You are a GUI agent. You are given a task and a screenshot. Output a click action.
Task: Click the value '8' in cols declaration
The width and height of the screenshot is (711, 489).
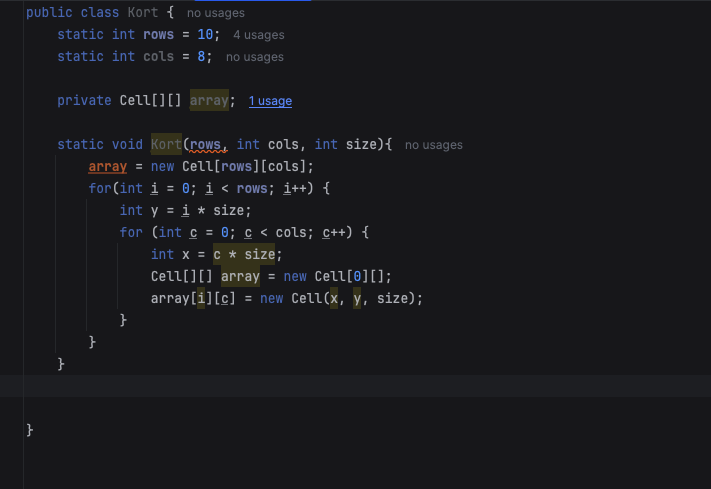point(201,56)
